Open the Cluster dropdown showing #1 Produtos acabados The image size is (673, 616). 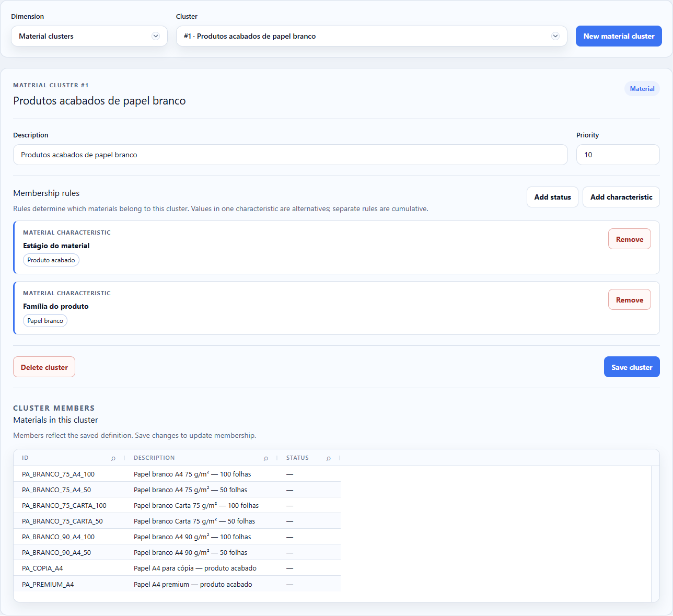point(372,36)
